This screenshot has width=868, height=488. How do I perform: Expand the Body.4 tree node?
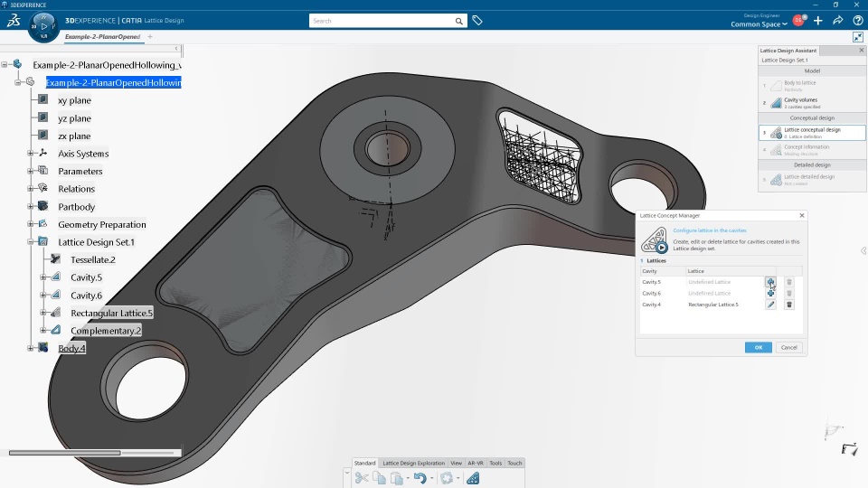pos(31,348)
